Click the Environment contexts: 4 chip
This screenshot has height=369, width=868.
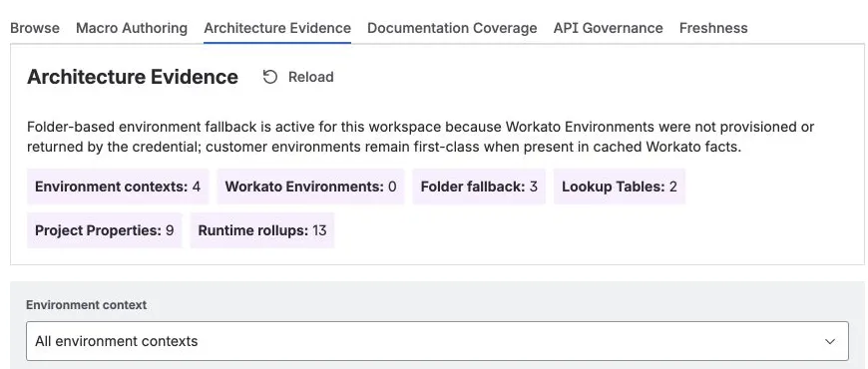click(x=118, y=186)
